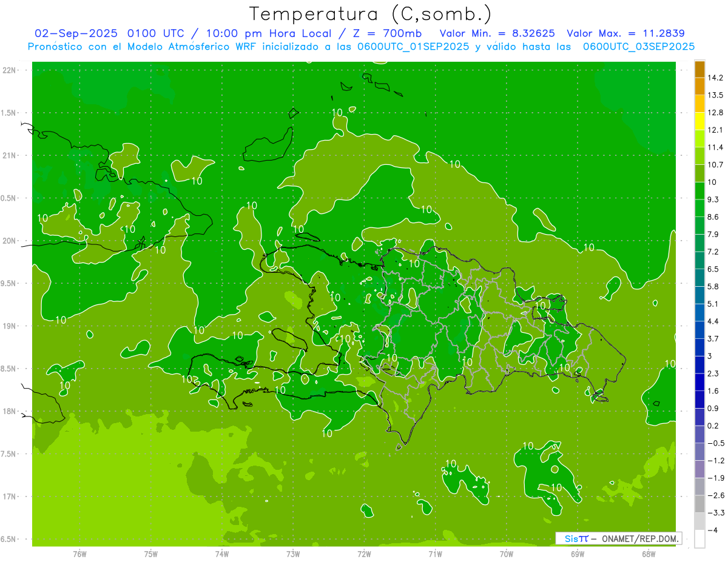728x562 pixels.
Task: Click the 71W longitude axis label
Action: (x=435, y=554)
